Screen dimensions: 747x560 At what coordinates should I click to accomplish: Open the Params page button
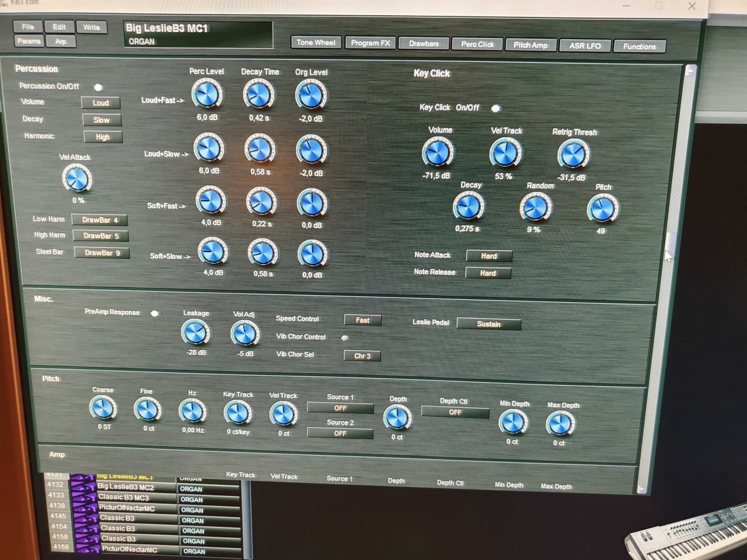pos(29,41)
